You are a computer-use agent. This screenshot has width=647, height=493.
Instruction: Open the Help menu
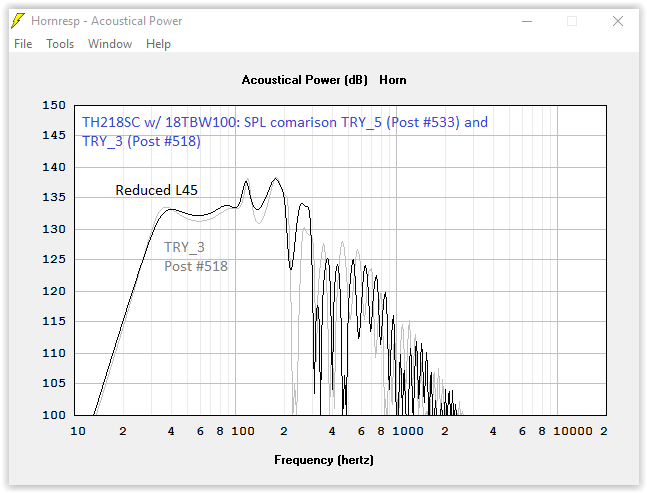click(158, 44)
